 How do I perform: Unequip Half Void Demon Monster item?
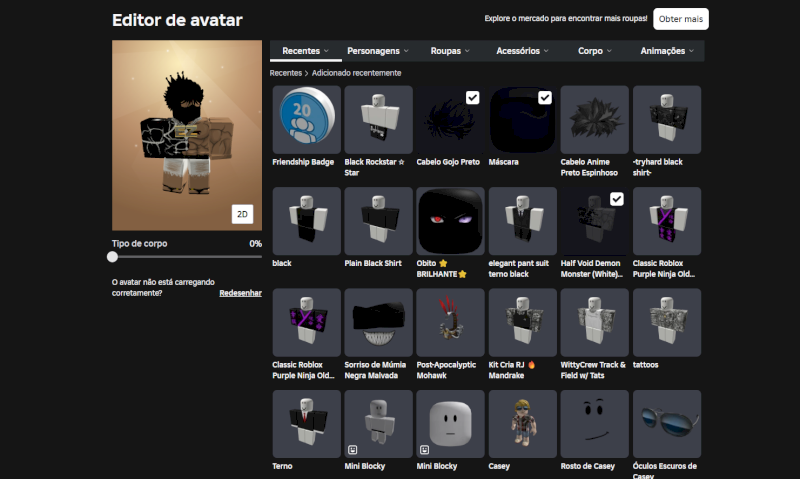(617, 199)
